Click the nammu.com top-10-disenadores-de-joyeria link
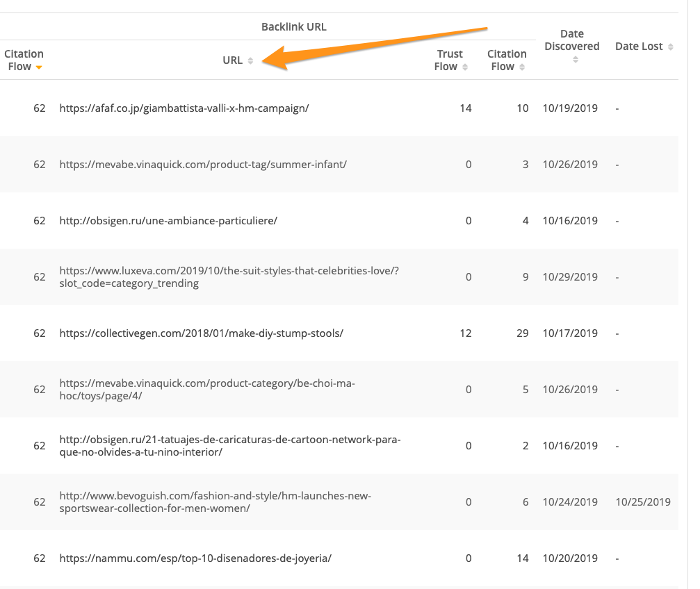 [195, 558]
